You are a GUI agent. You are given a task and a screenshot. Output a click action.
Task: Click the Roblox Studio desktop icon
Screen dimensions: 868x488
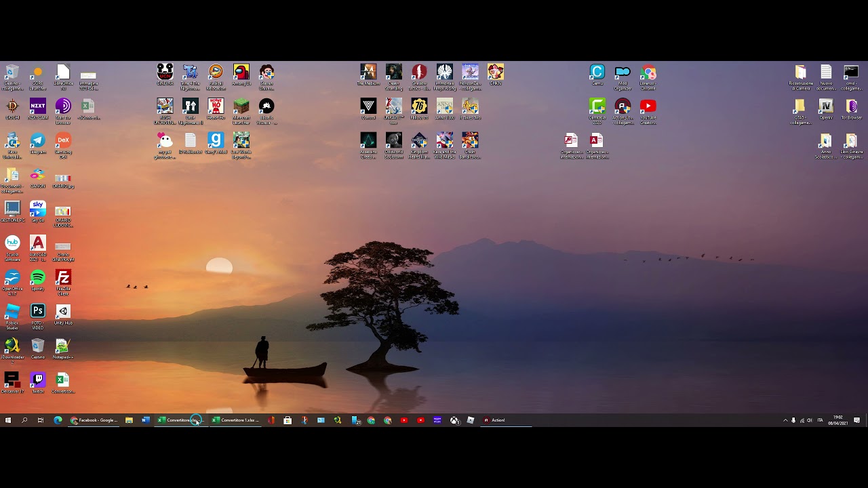(x=12, y=317)
